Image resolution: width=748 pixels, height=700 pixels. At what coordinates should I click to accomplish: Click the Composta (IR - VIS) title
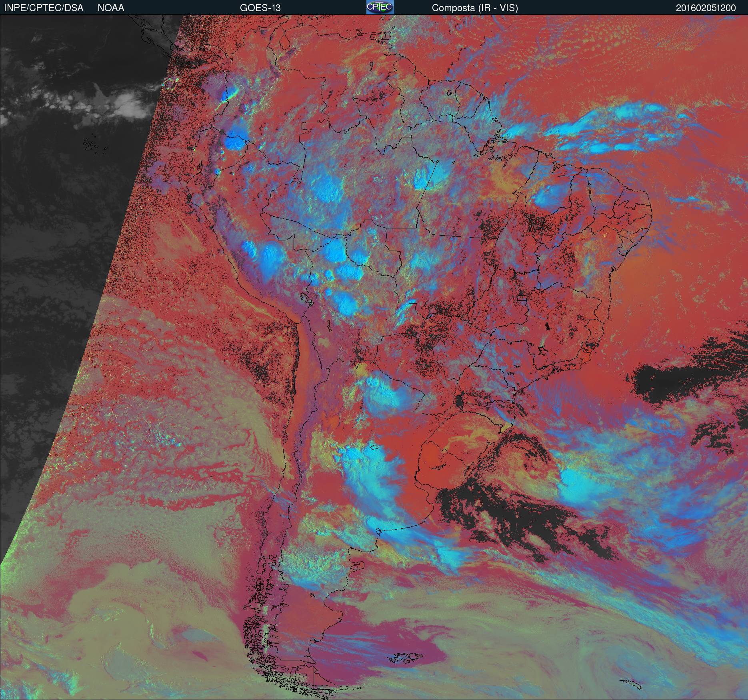[475, 8]
